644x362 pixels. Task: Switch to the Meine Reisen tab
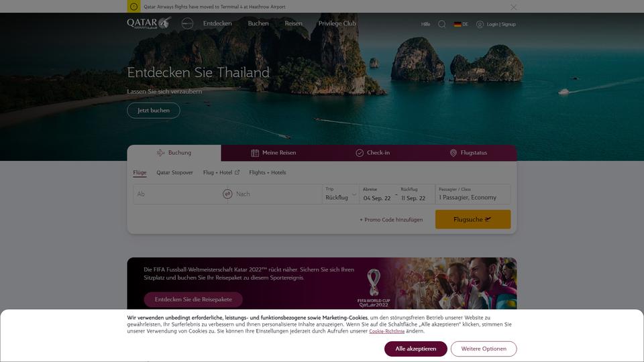pos(274,153)
